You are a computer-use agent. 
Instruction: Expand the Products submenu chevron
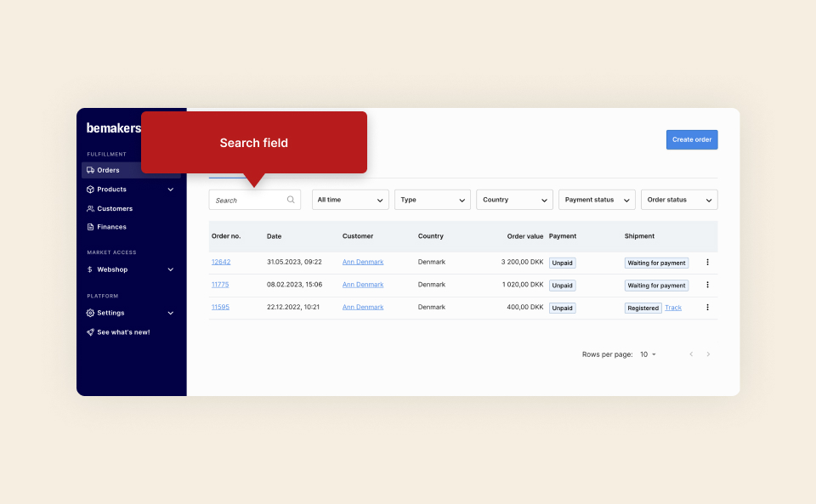tap(171, 190)
